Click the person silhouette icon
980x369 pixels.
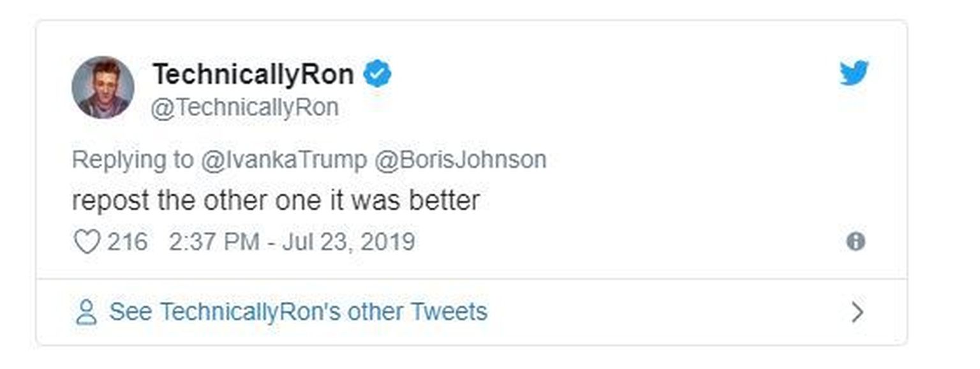click(86, 313)
